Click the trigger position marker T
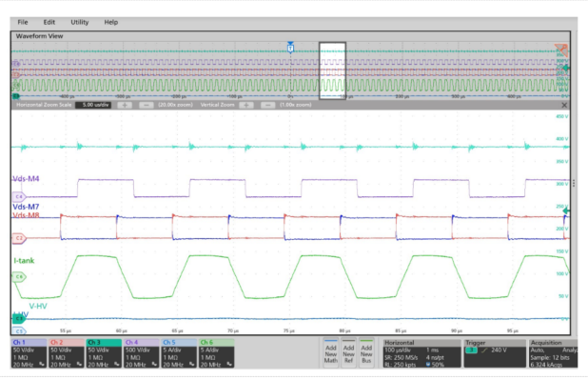This screenshot has height=380, width=588. 290,48
